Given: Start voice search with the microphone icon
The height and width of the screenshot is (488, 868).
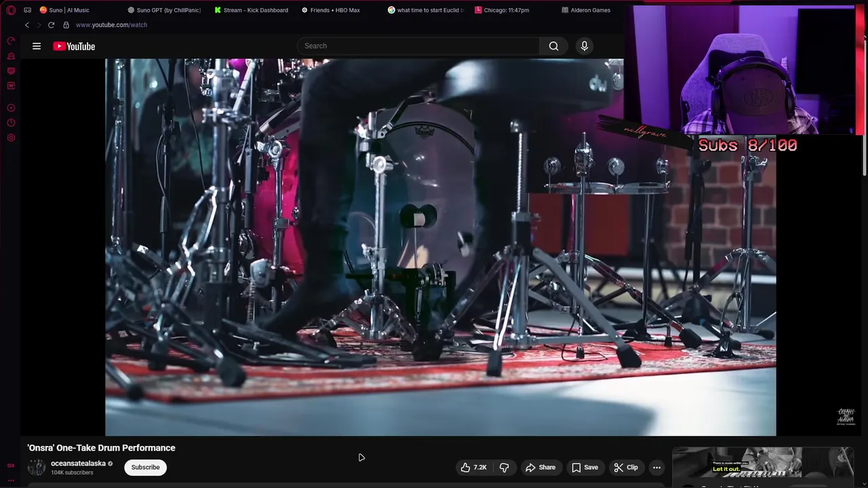Looking at the screenshot, I should [x=585, y=46].
